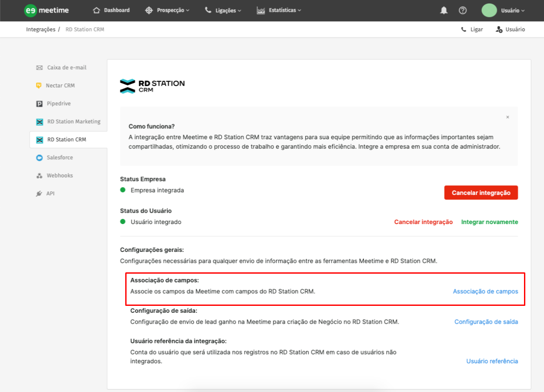Expand the Ligações dropdown menu
544x392 pixels.
pos(239,10)
